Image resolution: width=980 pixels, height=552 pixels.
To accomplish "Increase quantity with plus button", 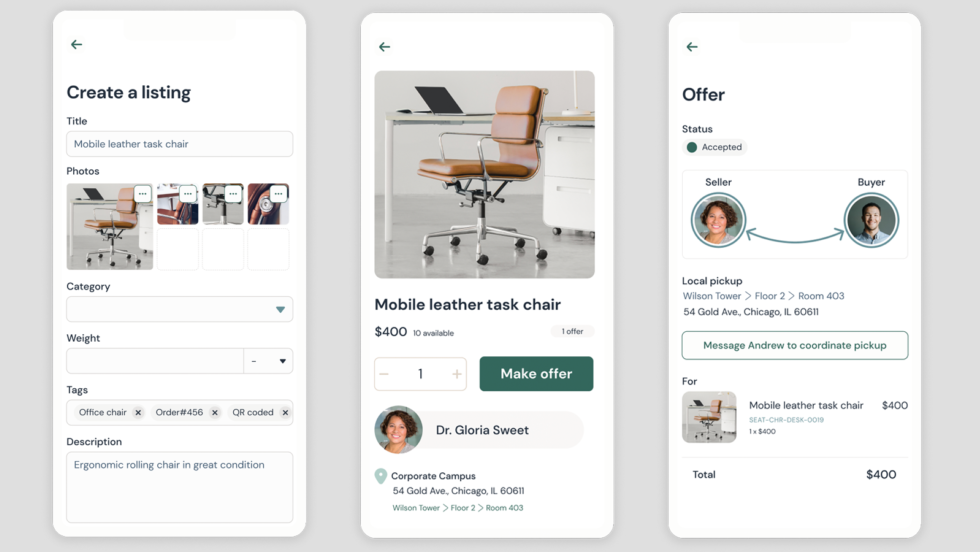I will pyautogui.click(x=457, y=374).
